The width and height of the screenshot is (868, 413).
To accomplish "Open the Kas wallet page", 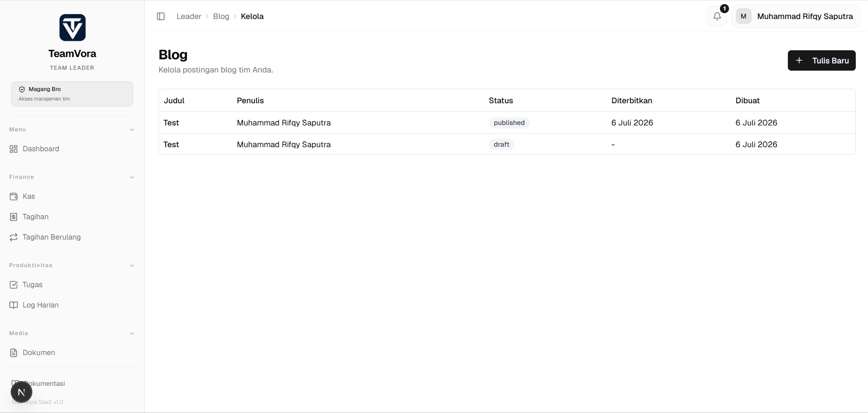I will [72, 197].
